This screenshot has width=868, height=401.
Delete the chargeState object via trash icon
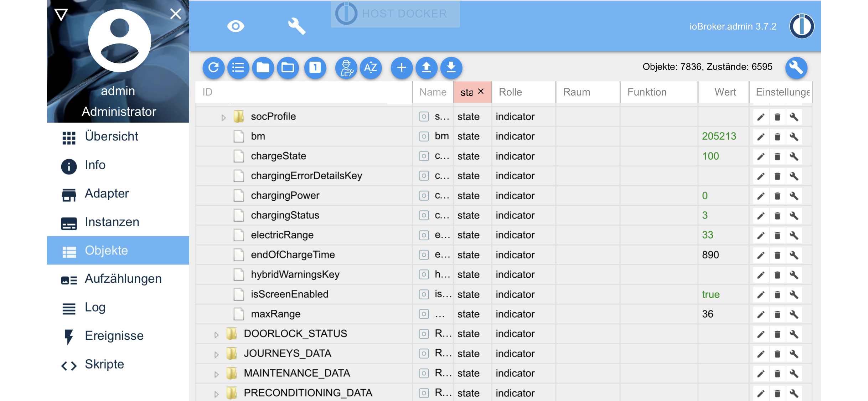pos(777,156)
